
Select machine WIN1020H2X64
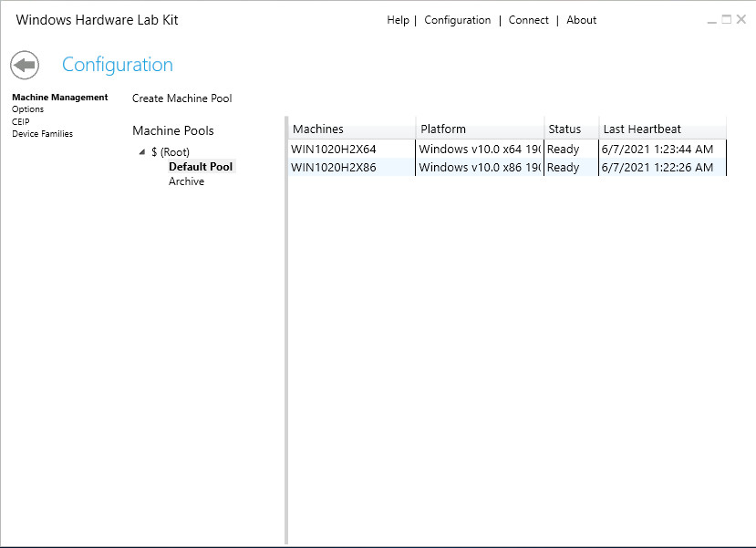[x=333, y=149]
